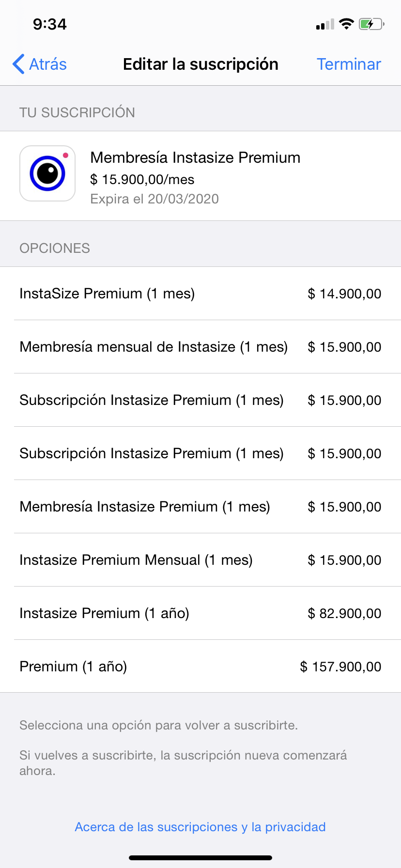The width and height of the screenshot is (401, 868).
Task: Tap the Instasize app icon
Action: (x=47, y=173)
